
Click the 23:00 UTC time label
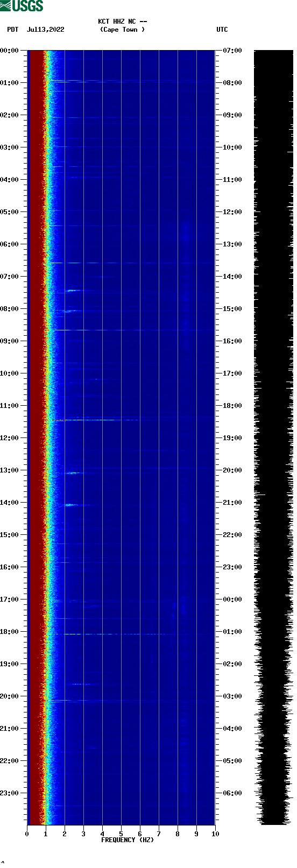tap(232, 567)
